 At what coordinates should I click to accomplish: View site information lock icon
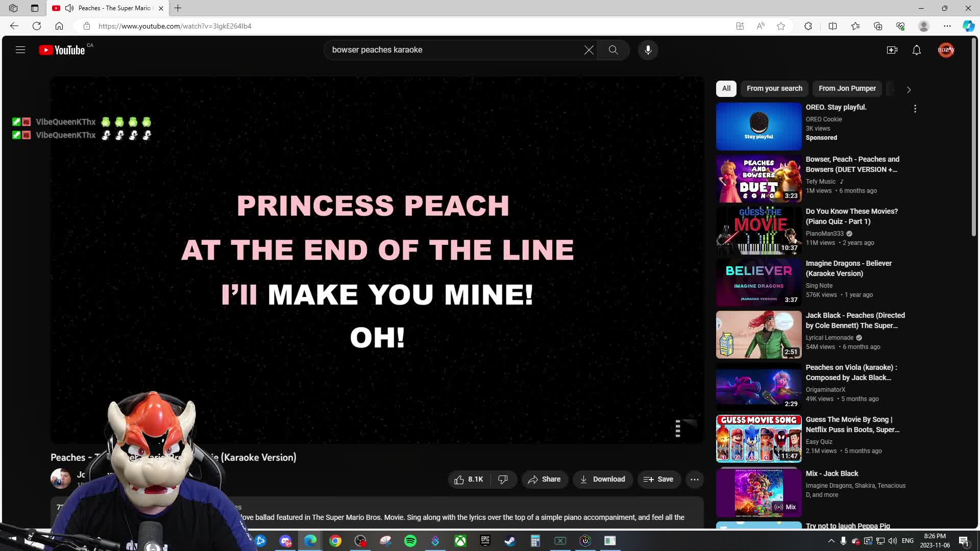click(87, 26)
